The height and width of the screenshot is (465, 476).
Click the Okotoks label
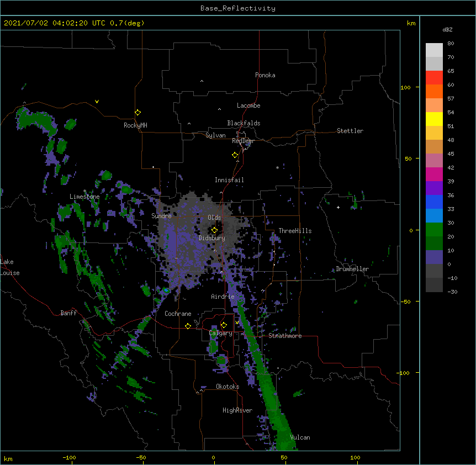pyautogui.click(x=228, y=387)
